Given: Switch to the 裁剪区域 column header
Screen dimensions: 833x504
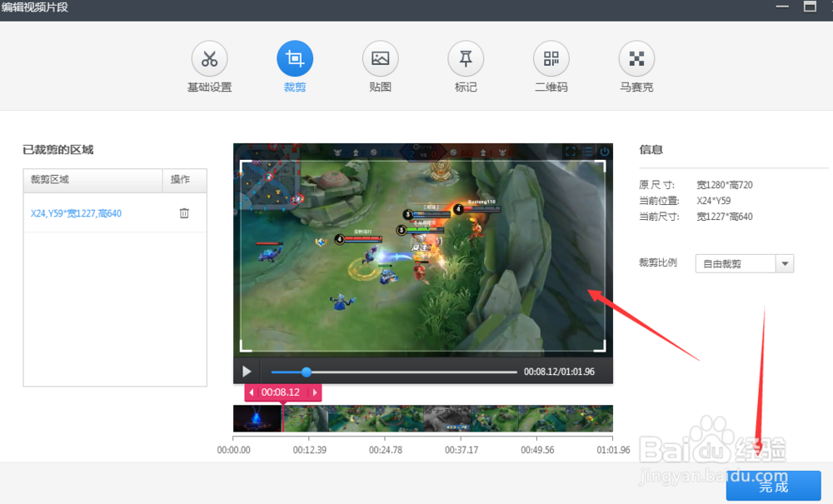Looking at the screenshot, I should tap(50, 181).
